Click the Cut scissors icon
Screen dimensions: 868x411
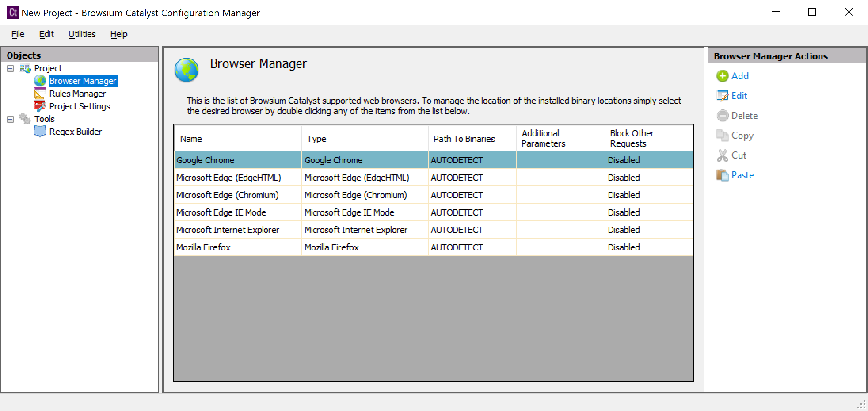[x=723, y=155]
